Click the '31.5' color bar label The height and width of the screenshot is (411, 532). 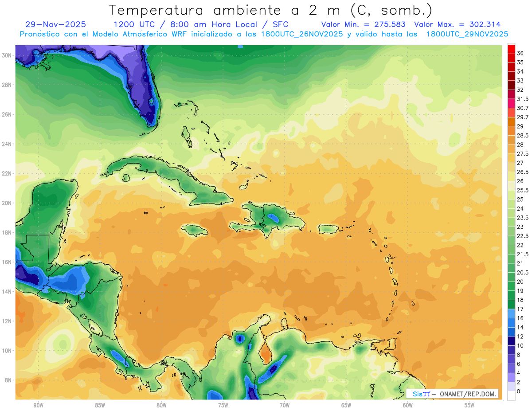point(523,99)
